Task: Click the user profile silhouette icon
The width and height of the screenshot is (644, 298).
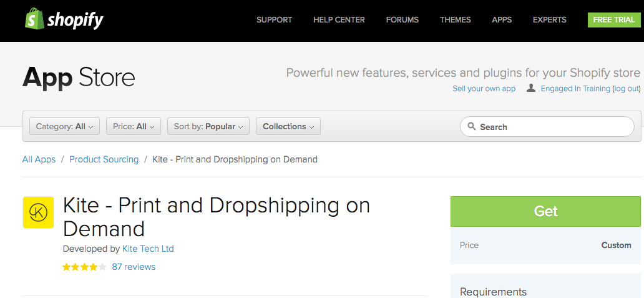Action: pos(531,89)
